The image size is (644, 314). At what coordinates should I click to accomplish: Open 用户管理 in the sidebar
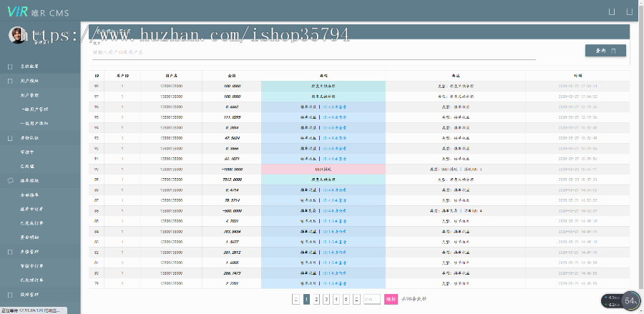30,95
